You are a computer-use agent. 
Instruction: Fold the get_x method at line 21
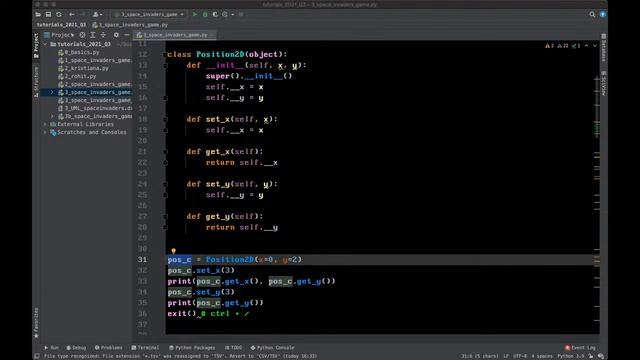pos(165,151)
